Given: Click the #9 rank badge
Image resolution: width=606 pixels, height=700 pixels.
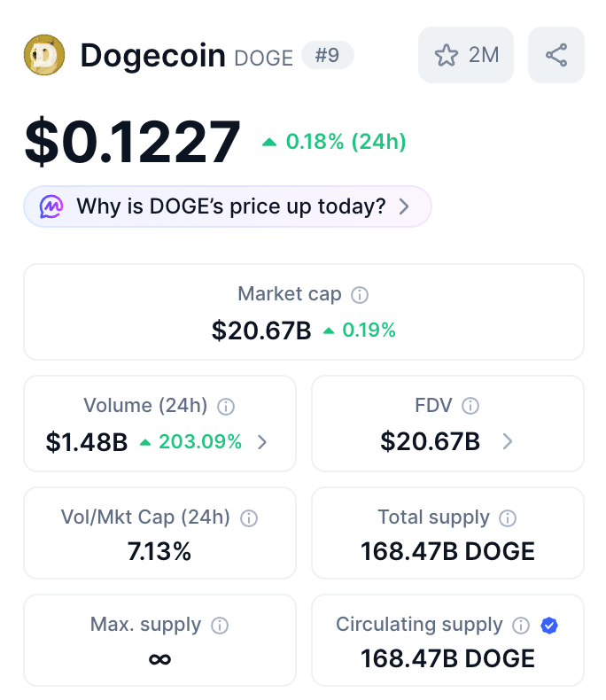Looking at the screenshot, I should [328, 56].
